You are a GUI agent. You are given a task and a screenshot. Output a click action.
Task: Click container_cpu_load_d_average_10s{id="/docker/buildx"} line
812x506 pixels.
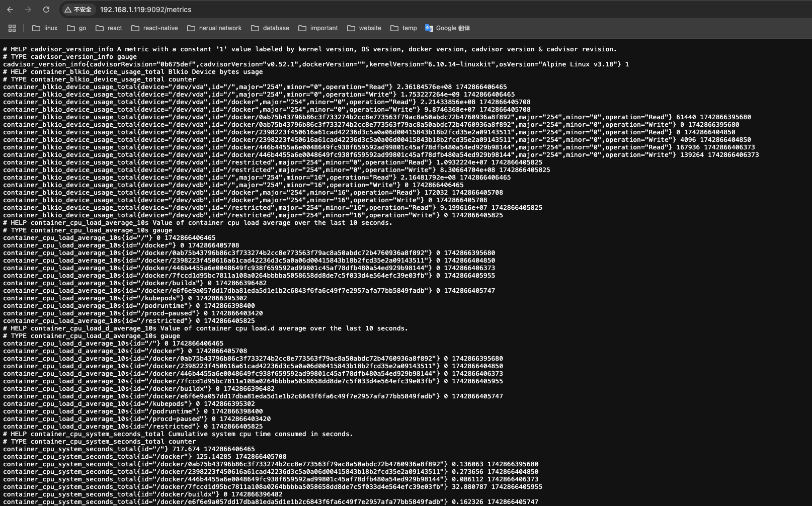coord(139,389)
